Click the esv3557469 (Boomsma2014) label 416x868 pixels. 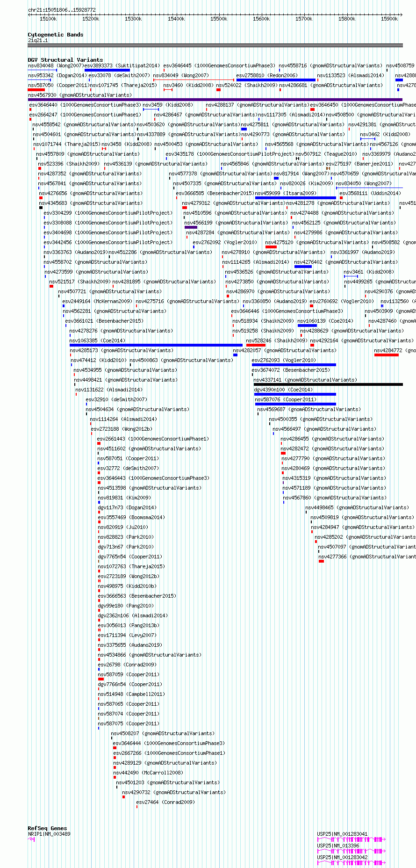click(x=131, y=518)
